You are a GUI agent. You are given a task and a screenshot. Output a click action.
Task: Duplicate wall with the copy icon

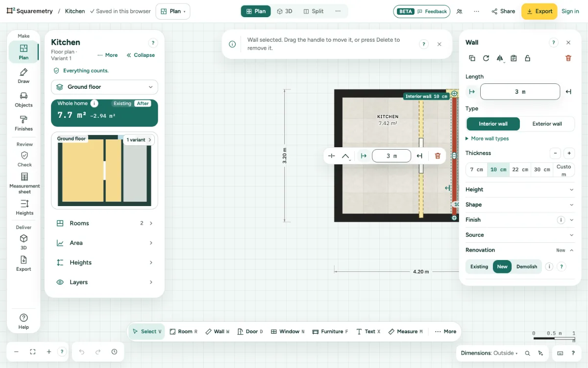click(x=472, y=58)
